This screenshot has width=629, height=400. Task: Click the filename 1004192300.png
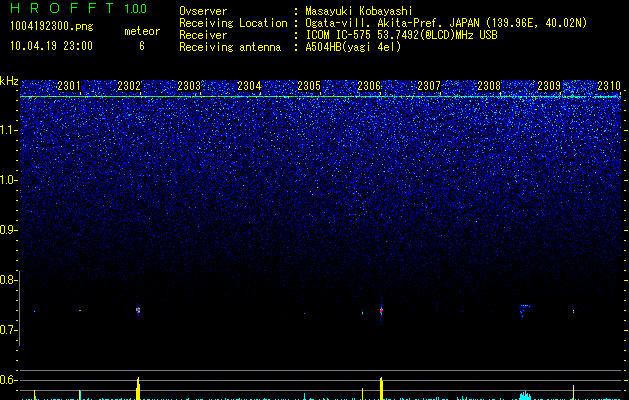pos(52,27)
